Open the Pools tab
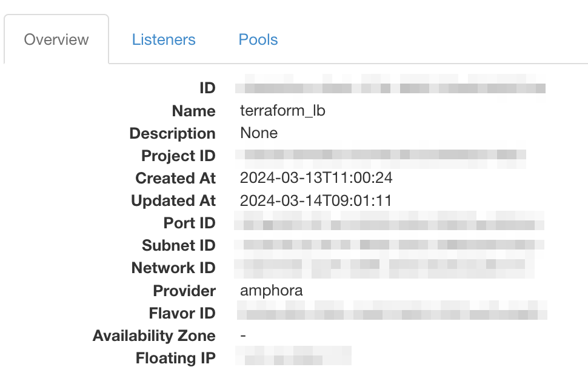This screenshot has width=588, height=390. pyautogui.click(x=258, y=40)
